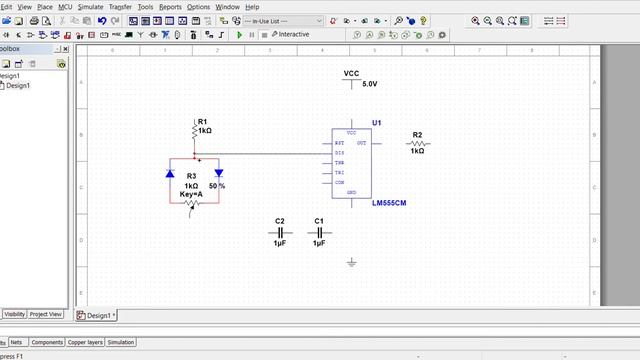Switch to the Project View tab
This screenshot has width=640, height=360.
coord(45,314)
